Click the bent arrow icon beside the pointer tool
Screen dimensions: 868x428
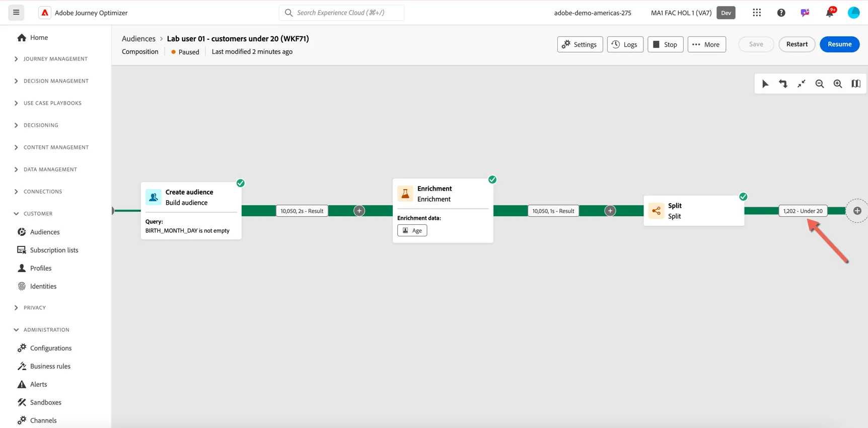point(783,84)
